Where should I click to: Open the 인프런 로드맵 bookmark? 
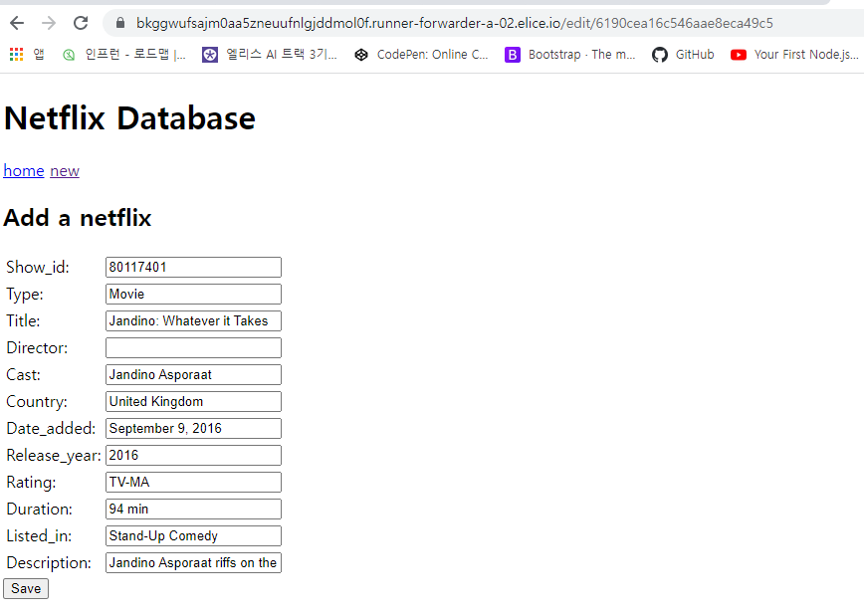click(x=124, y=54)
